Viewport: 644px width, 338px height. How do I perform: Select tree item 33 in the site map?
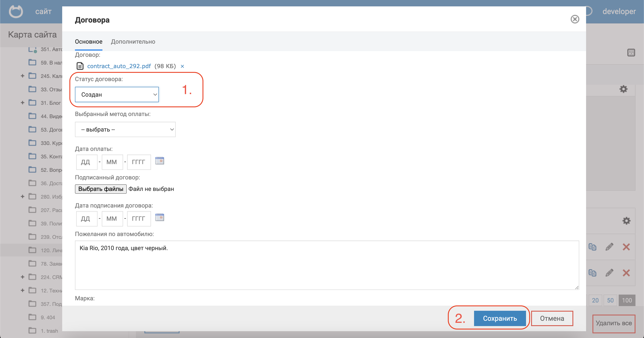tap(51, 89)
